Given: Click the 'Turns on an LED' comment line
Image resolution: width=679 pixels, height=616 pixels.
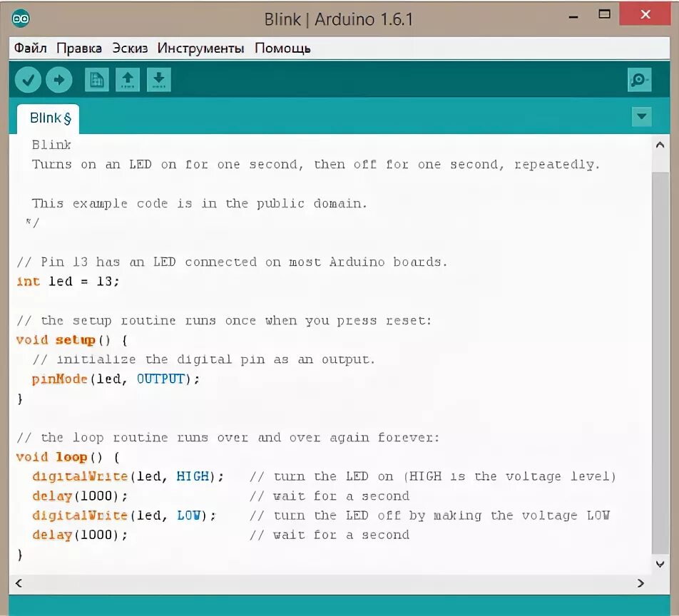Looking at the screenshot, I should coord(316,165).
